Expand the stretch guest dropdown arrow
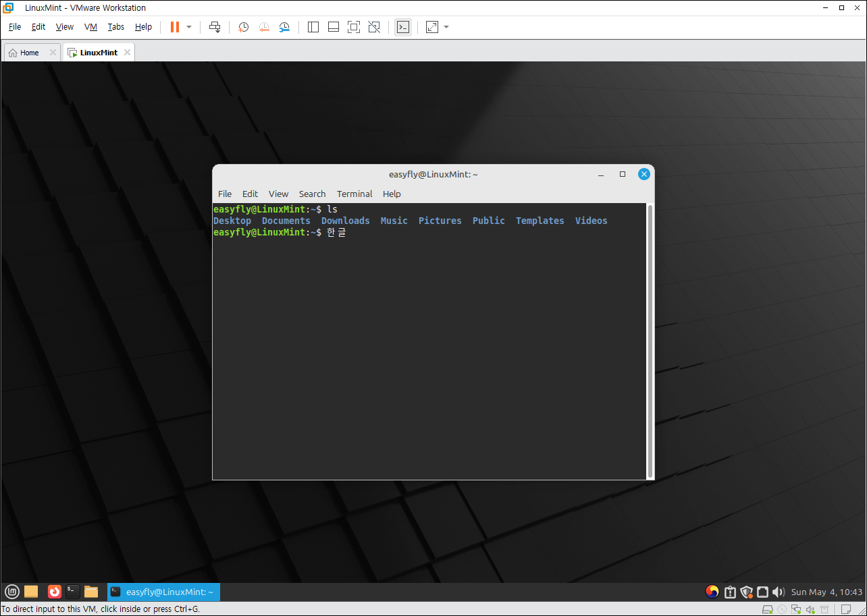This screenshot has width=867, height=616. (446, 27)
